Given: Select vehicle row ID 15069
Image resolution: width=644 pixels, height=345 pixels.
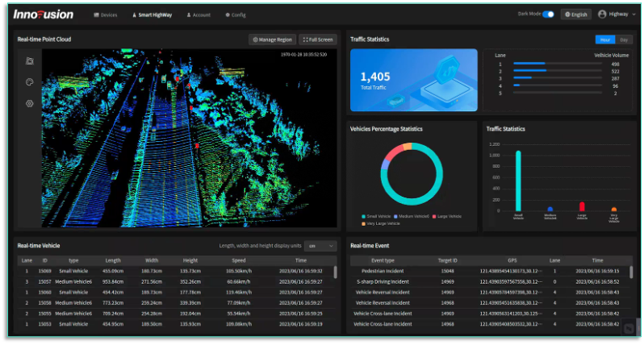Looking at the screenshot, I should (x=176, y=271).
